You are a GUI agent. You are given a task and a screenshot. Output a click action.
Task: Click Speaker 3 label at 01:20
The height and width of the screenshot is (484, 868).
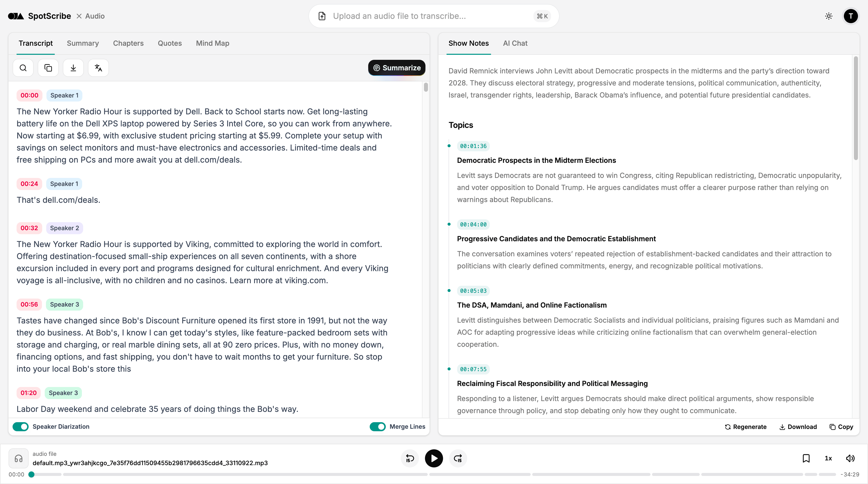tap(63, 393)
